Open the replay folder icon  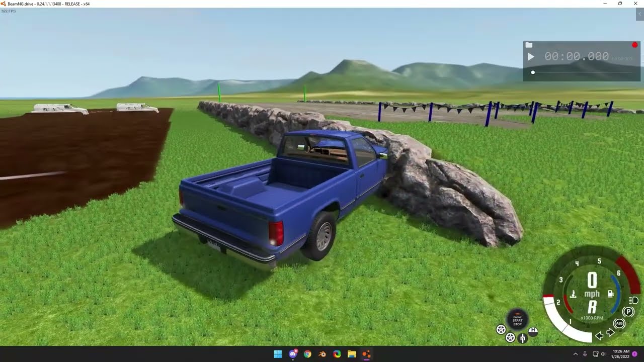pos(529,45)
